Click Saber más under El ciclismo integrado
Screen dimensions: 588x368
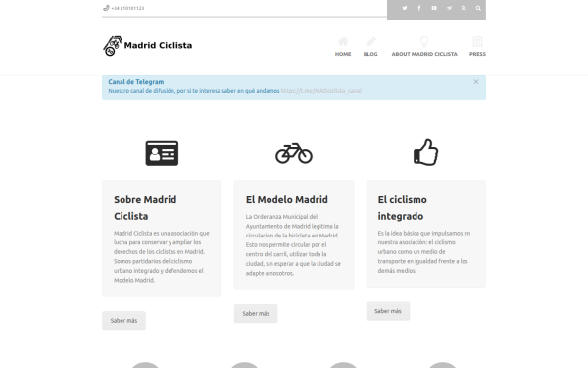[388, 311]
